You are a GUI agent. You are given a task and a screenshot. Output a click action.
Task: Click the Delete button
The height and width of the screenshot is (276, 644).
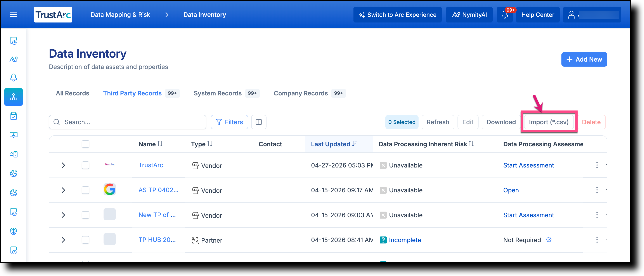click(591, 122)
